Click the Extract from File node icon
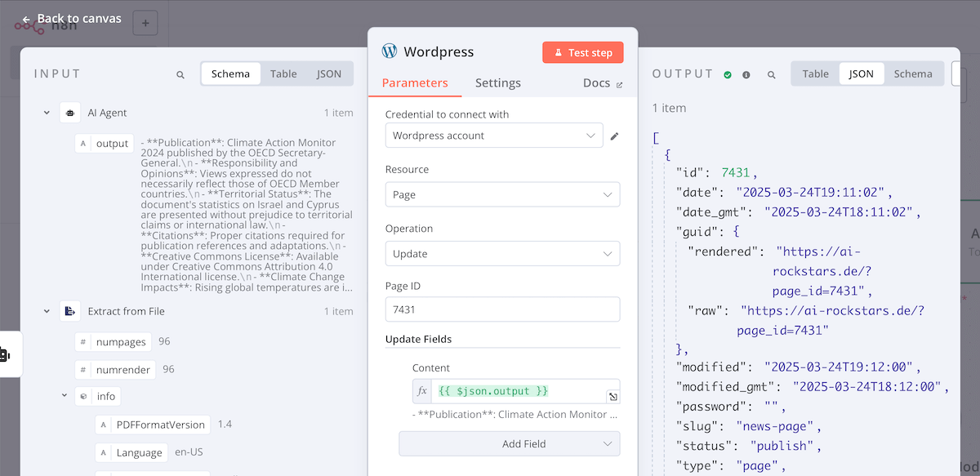This screenshot has width=980, height=476. (x=70, y=311)
